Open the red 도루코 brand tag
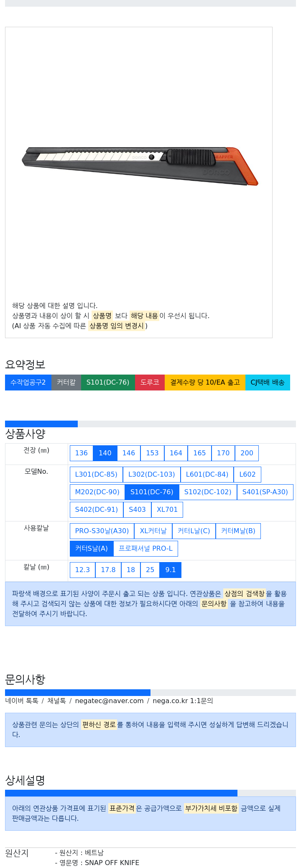301x868 pixels. pos(150,383)
